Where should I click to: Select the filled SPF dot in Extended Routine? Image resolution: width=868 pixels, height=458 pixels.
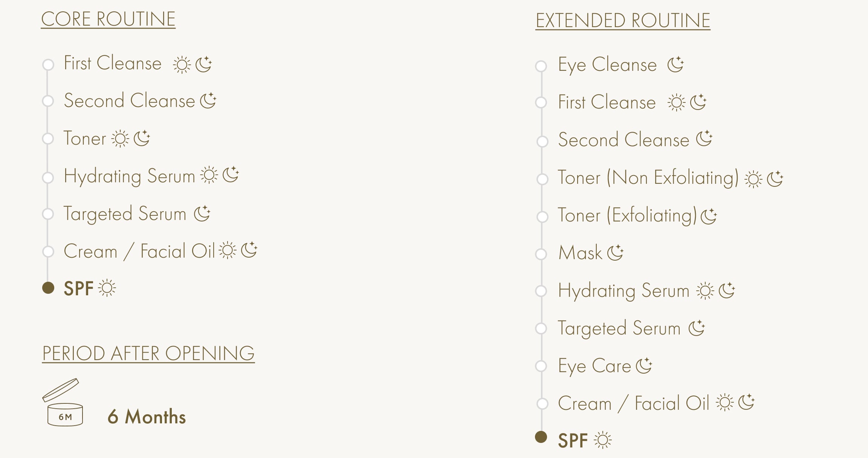541,437
